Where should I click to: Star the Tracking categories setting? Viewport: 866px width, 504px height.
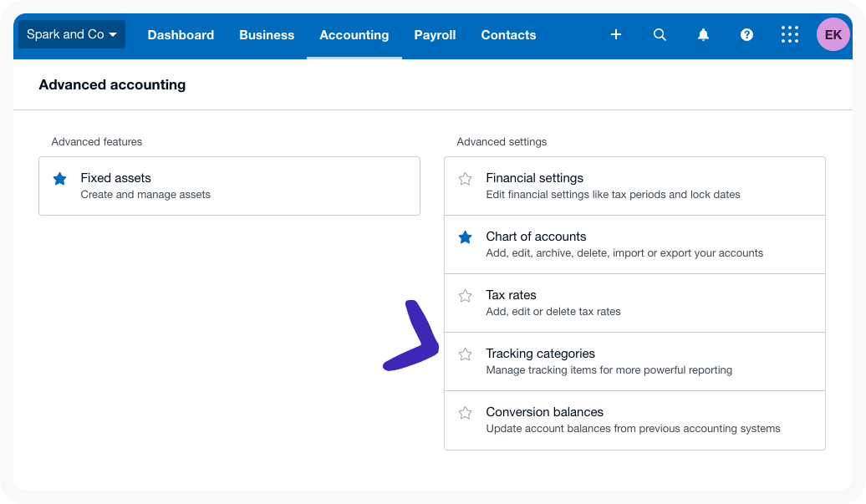point(466,354)
